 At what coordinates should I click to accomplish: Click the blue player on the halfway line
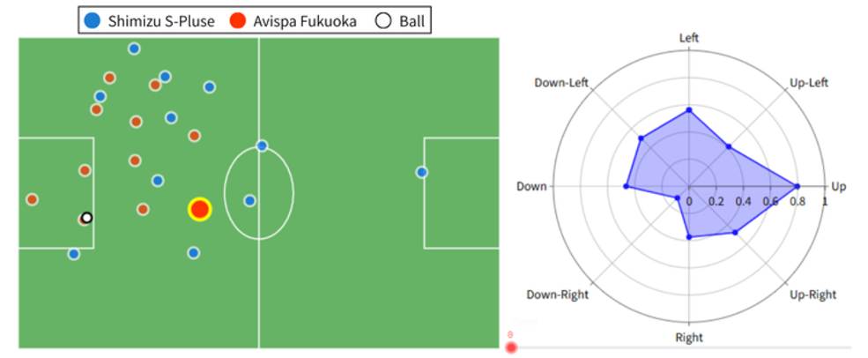point(262,145)
